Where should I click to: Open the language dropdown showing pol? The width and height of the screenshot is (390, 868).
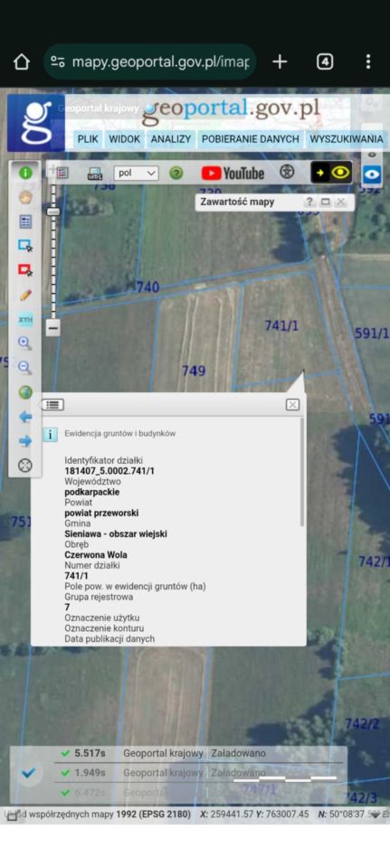click(x=137, y=174)
